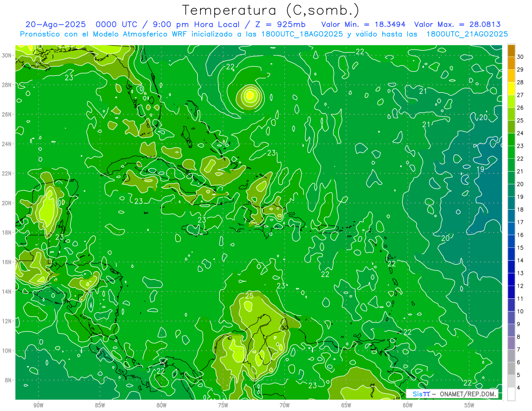The height and width of the screenshot is (411, 532).
Task: Click the "19" contour label inside the map
Action: pos(480,169)
